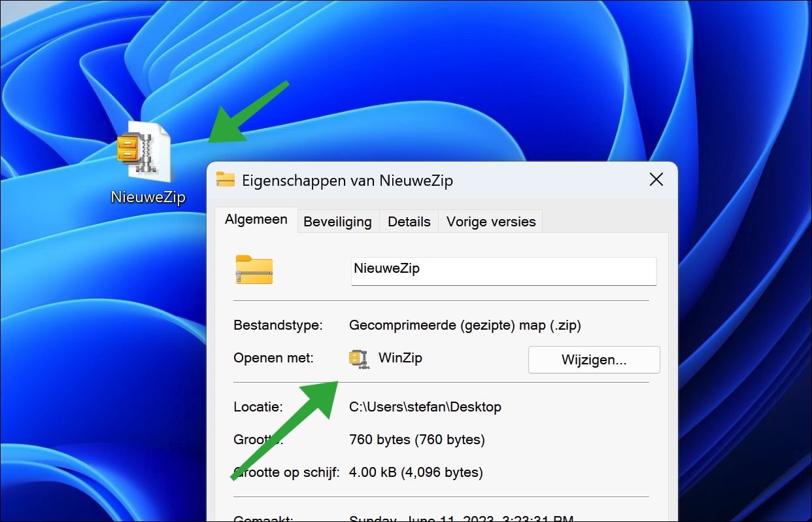This screenshot has height=522, width=812.
Task: Click the folder icon in the dialog title bar
Action: pyautogui.click(x=225, y=180)
